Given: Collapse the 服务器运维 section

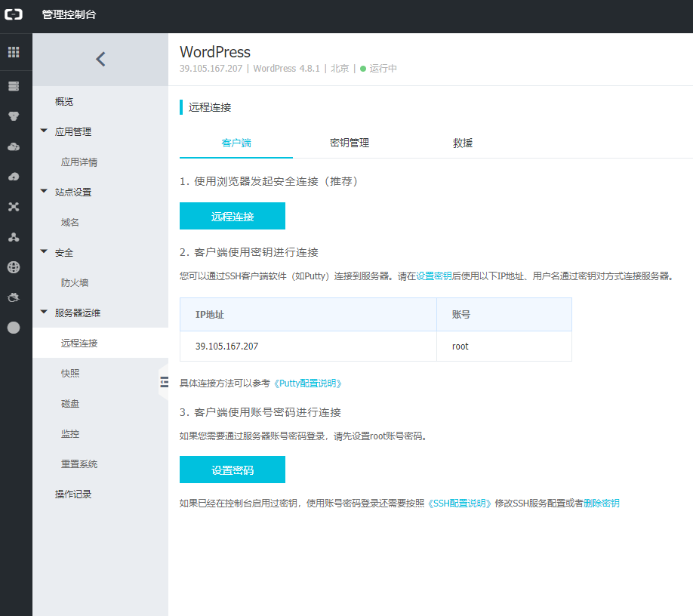Looking at the screenshot, I should 44,312.
